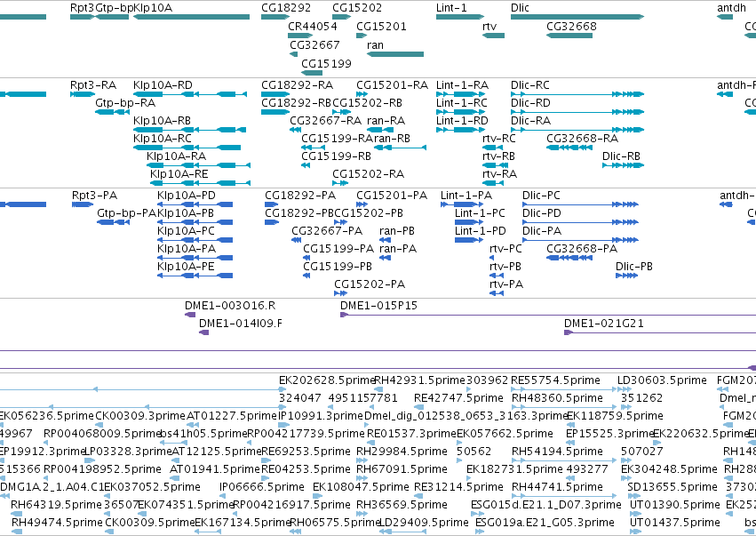Click transcript Dlic-RC

pyautogui.click(x=577, y=94)
